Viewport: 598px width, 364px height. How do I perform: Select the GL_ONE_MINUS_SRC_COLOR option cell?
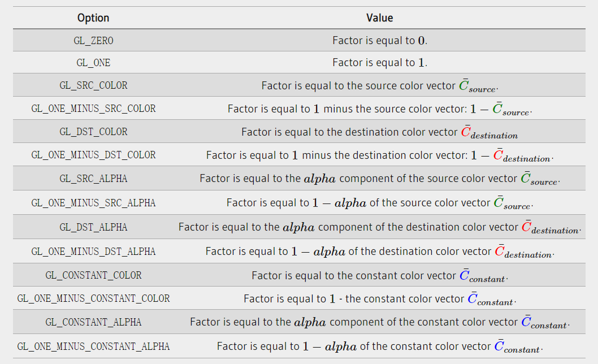pos(93,109)
